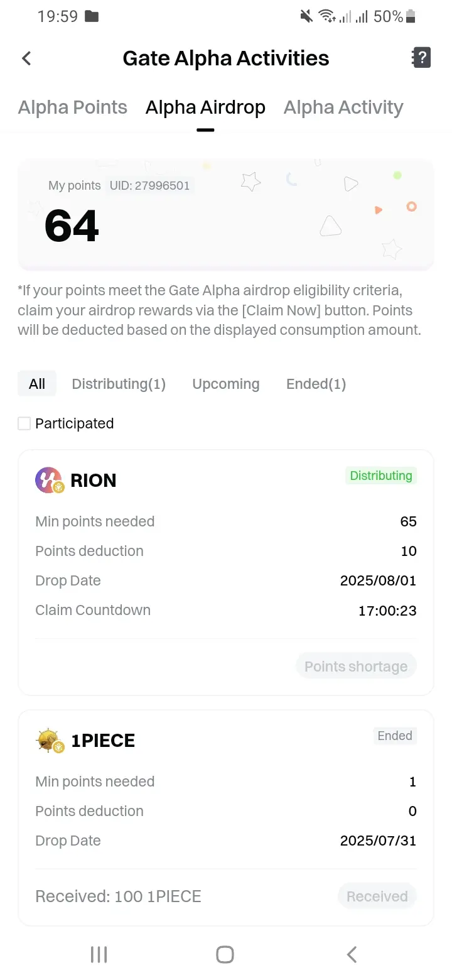The image size is (452, 980).
Task: Select the All filter
Action: 37,384
